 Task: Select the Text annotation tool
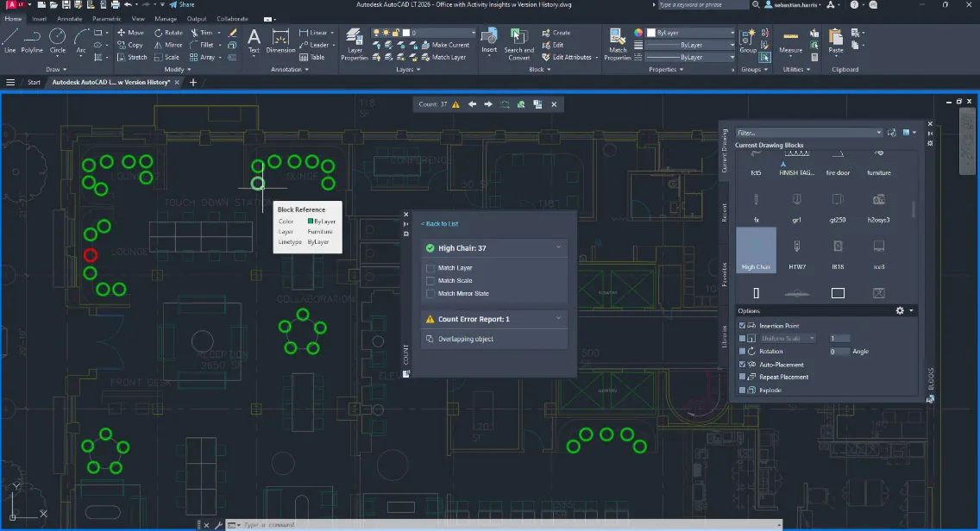click(254, 41)
